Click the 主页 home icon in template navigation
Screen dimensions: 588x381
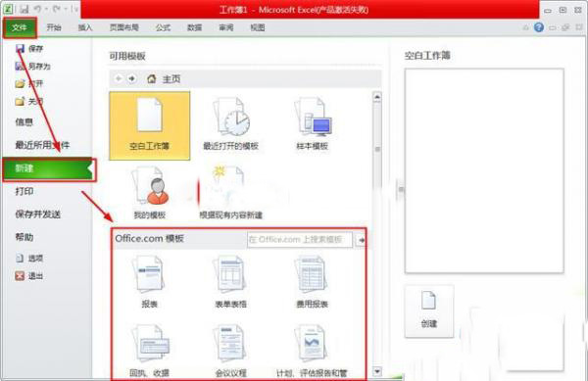(x=152, y=79)
